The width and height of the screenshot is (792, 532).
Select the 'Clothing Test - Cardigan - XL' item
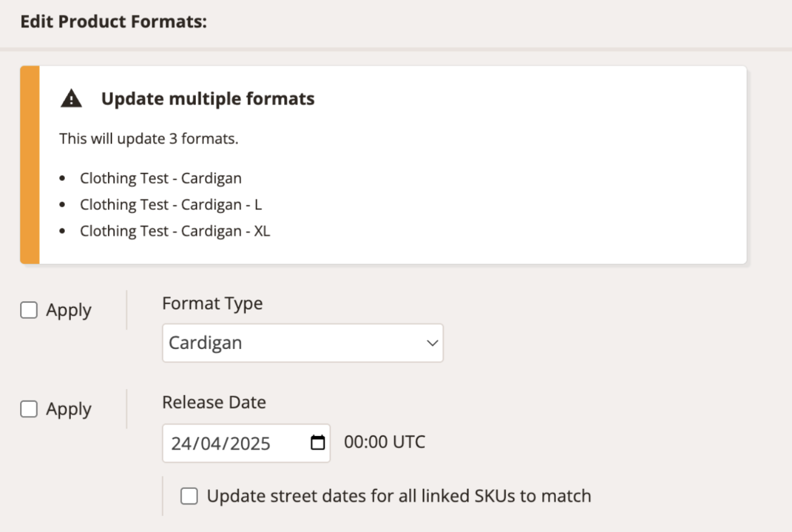(175, 231)
